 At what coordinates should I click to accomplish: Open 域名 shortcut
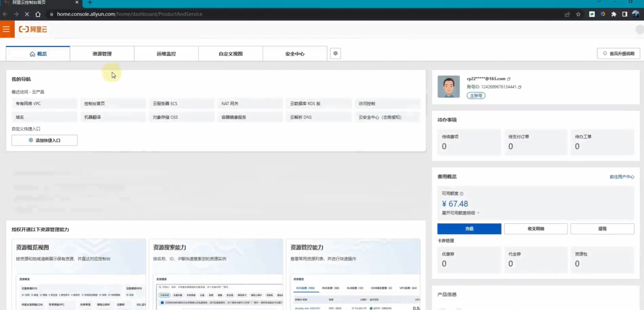point(44,117)
